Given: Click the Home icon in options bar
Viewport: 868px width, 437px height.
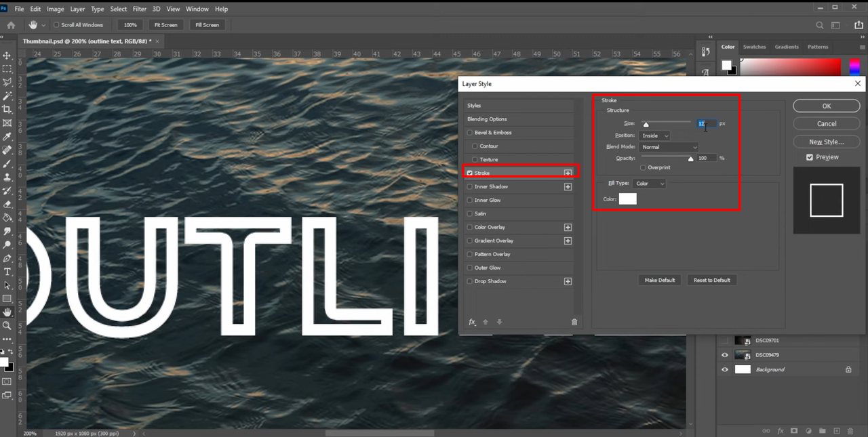Looking at the screenshot, I should [11, 25].
